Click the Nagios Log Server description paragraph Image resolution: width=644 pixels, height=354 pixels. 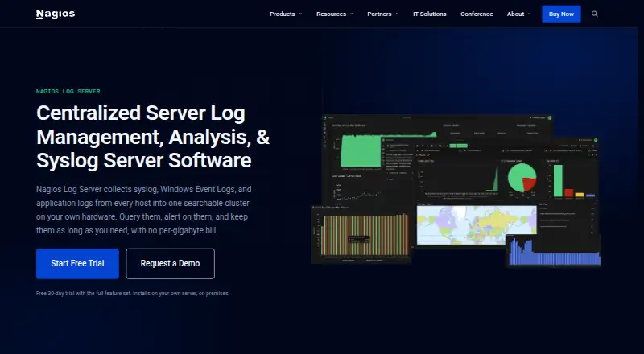(144, 210)
